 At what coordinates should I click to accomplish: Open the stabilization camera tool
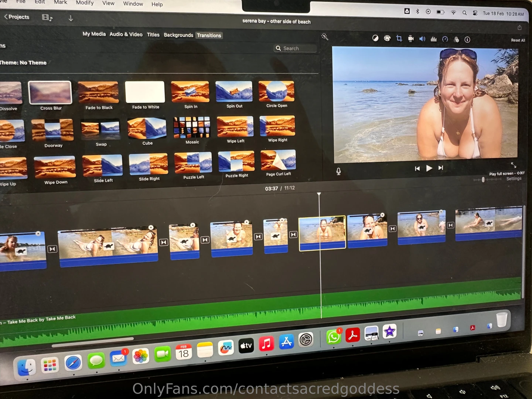(410, 39)
